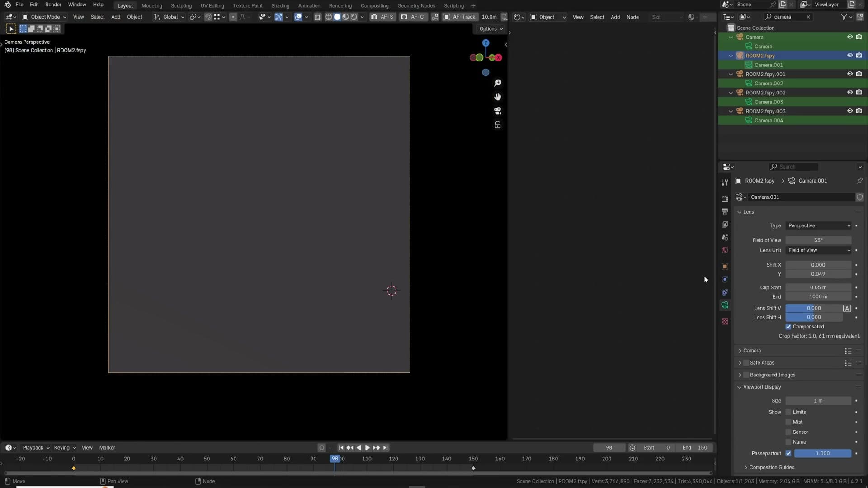Collapse the ROOM2.fspy.001 collection in outliner

click(x=731, y=74)
